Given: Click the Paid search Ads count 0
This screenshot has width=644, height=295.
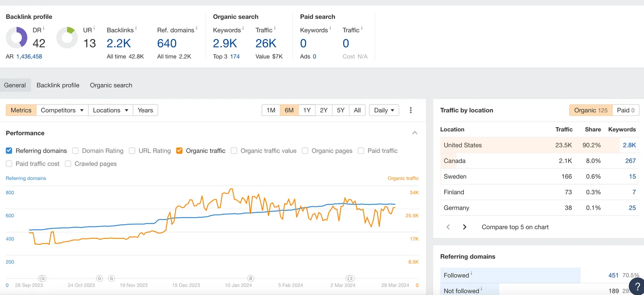Looking at the screenshot, I should point(315,57).
